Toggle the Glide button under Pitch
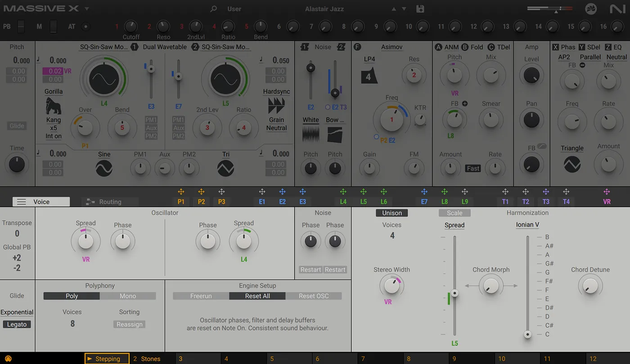Image resolution: width=630 pixels, height=364 pixels. click(x=17, y=126)
